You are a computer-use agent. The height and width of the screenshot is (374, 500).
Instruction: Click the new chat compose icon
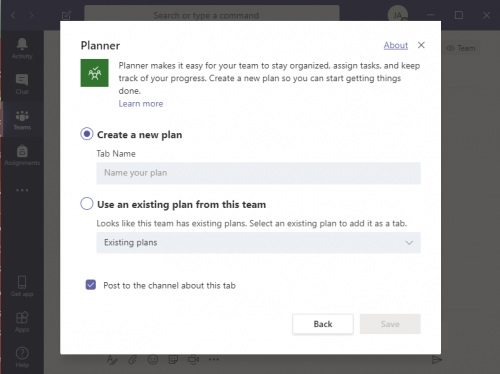(x=66, y=15)
